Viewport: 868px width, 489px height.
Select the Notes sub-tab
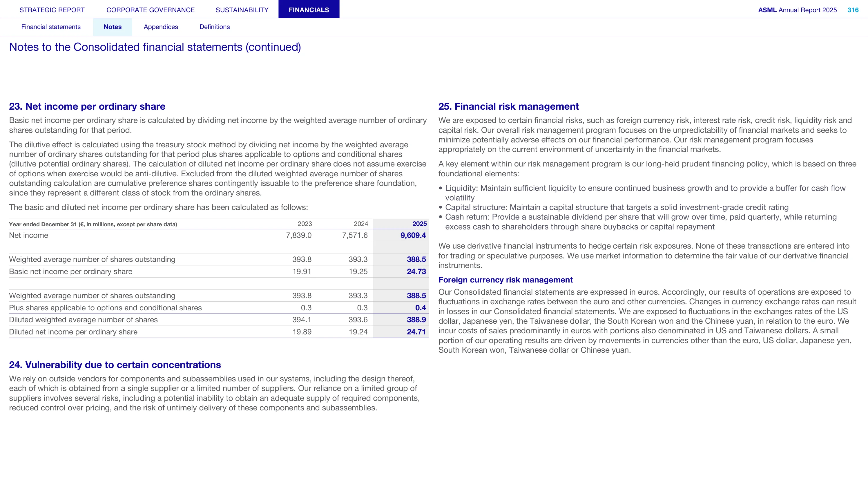coord(113,27)
